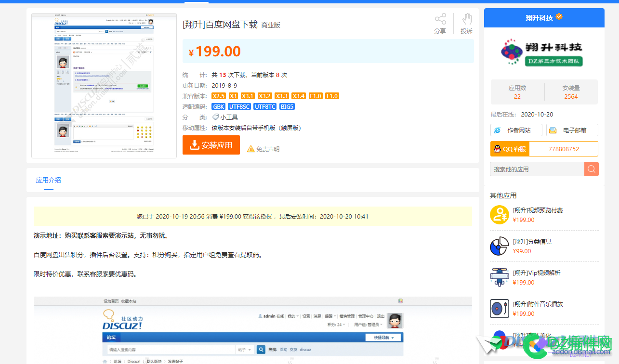Click the 附件音乐播放 turntable app icon
Screen dimensions: 619x364
[500, 309]
